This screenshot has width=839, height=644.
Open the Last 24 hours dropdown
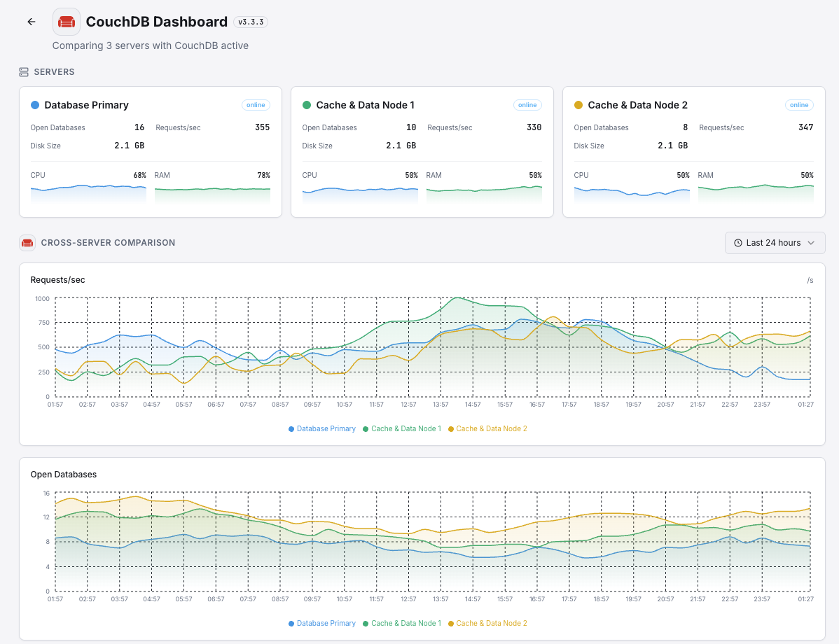tap(775, 243)
